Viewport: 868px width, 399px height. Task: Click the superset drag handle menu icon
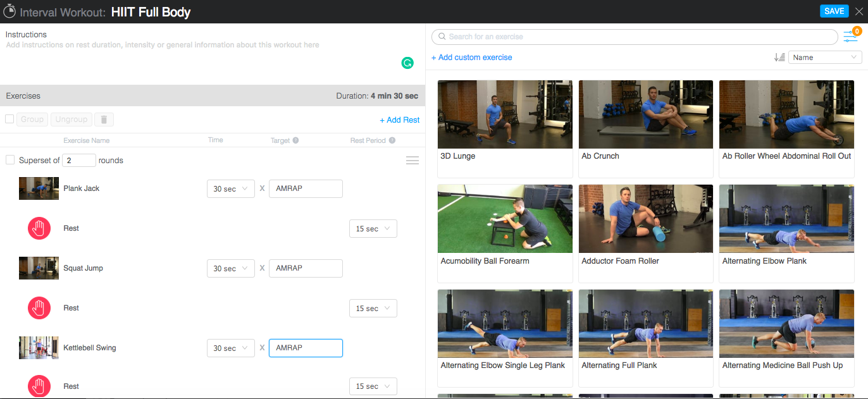point(412,161)
